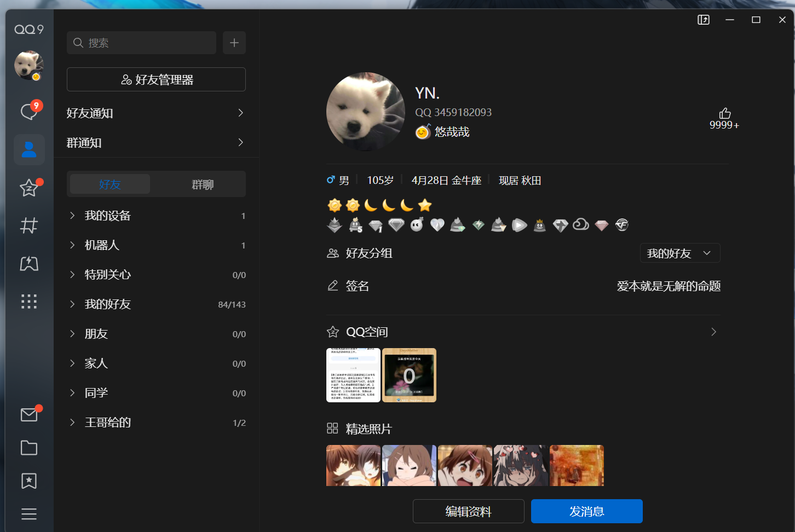
Task: Open 群通知 notifications
Action: [x=157, y=142]
